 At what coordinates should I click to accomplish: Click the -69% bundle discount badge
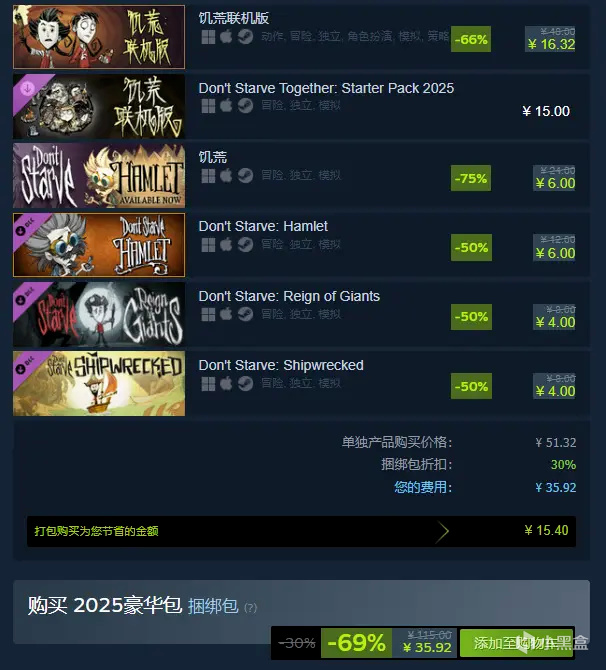tap(356, 643)
